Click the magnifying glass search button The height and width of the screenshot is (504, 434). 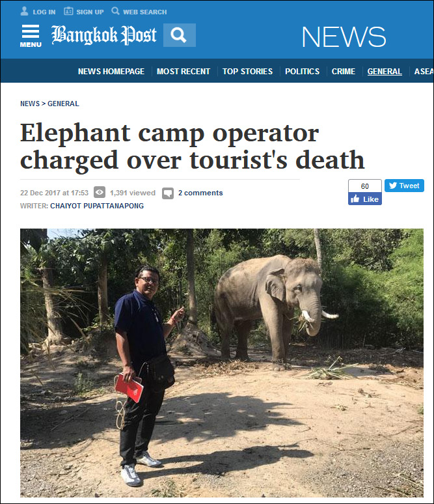click(x=179, y=35)
